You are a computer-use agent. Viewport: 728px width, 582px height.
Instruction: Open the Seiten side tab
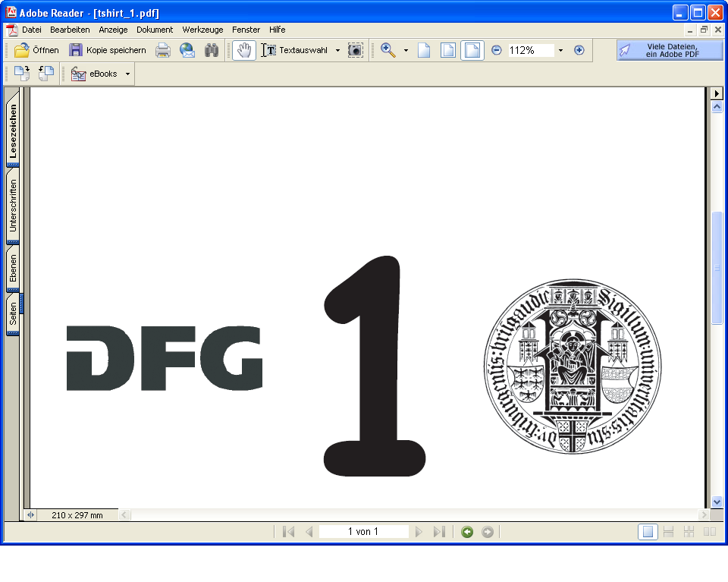tap(13, 314)
